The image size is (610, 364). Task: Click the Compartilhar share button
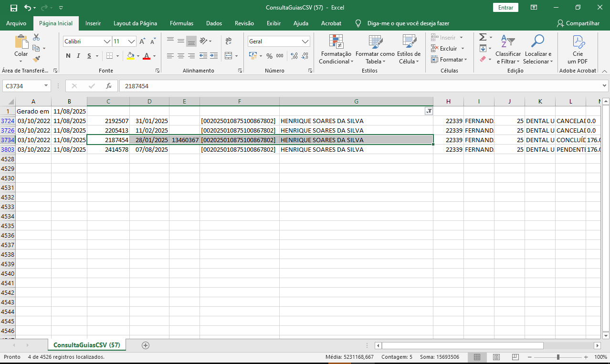(x=578, y=23)
